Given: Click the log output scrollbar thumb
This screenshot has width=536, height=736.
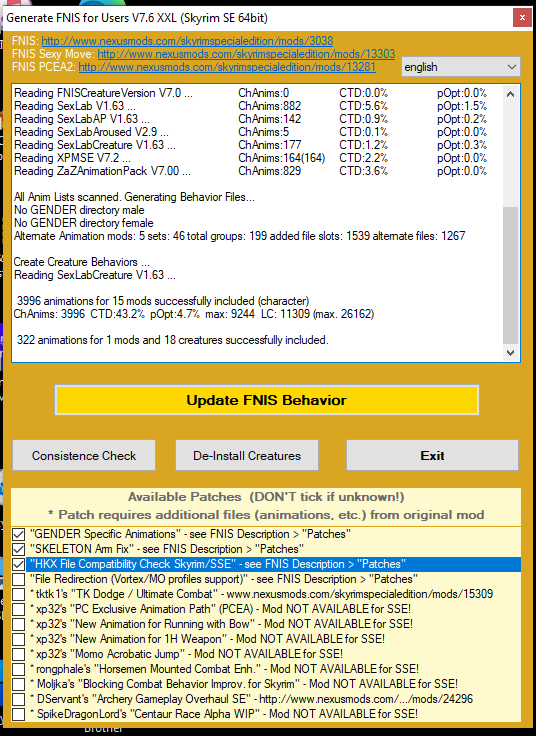Looking at the screenshot, I should tap(511, 276).
